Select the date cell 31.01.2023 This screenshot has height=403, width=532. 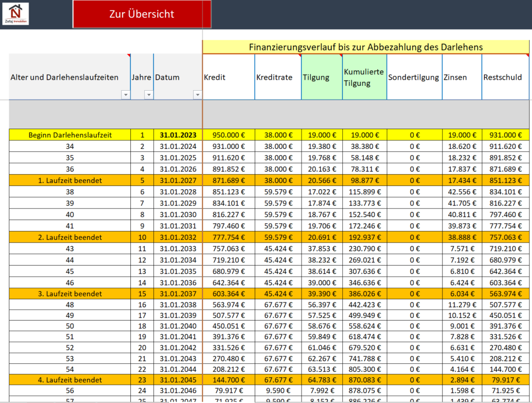[178, 135]
